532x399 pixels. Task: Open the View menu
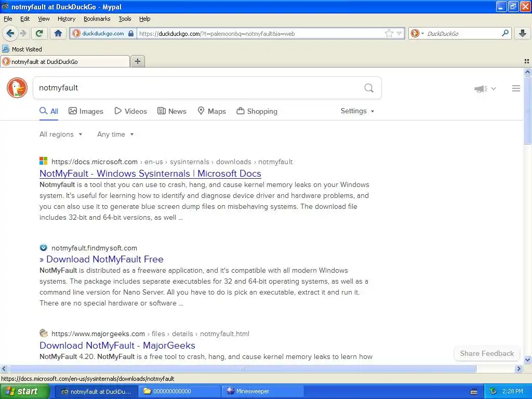click(x=44, y=19)
